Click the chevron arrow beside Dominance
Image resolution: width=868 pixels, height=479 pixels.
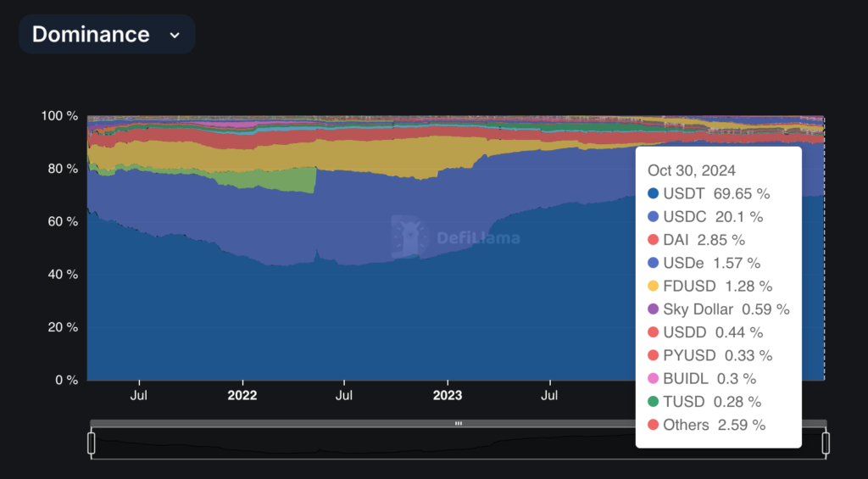175,35
